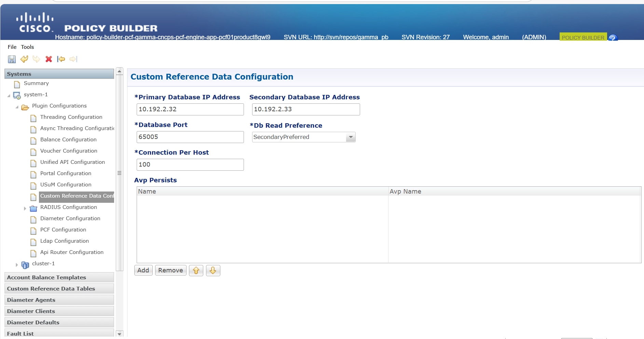Move Avp row up with arrow button
This screenshot has height=339, width=644.
coord(196,270)
